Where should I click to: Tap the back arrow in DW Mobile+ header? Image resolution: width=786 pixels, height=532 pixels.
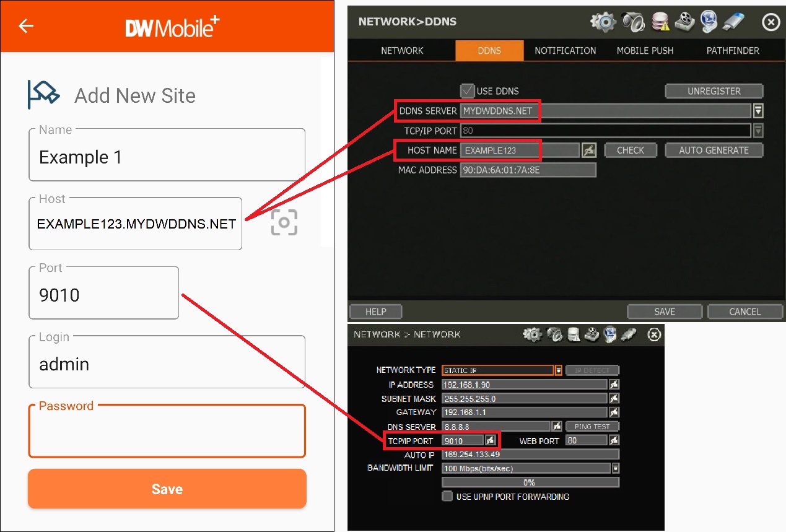26,26
